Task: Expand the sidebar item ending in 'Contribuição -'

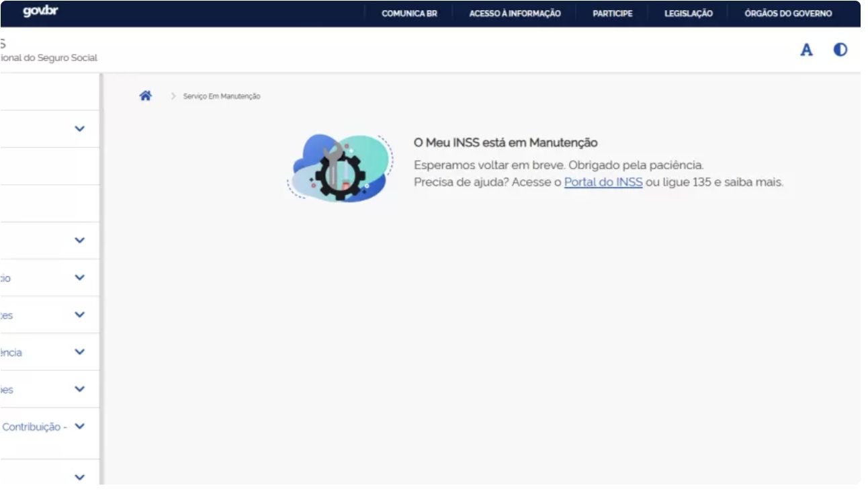Action: pos(80,426)
